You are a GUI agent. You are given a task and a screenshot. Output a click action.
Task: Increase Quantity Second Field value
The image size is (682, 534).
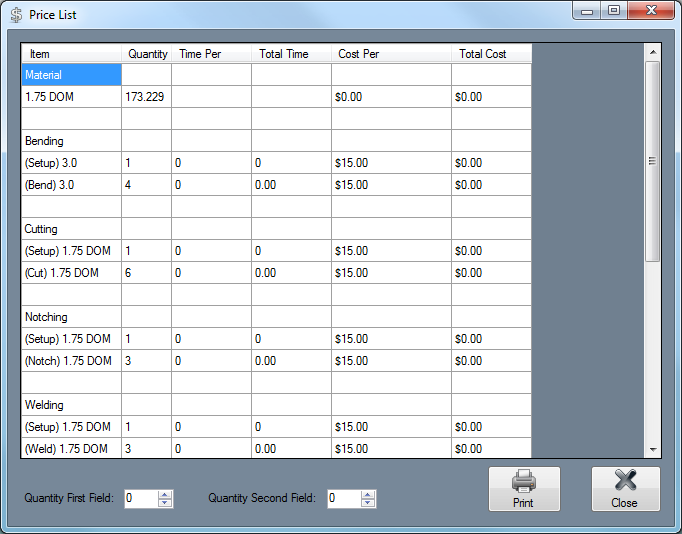pyautogui.click(x=368, y=494)
